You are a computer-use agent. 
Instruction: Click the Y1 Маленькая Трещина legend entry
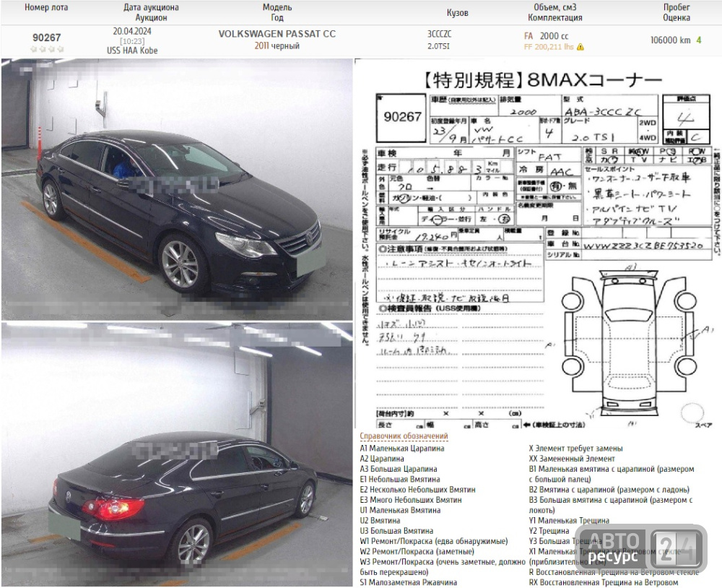569,520
